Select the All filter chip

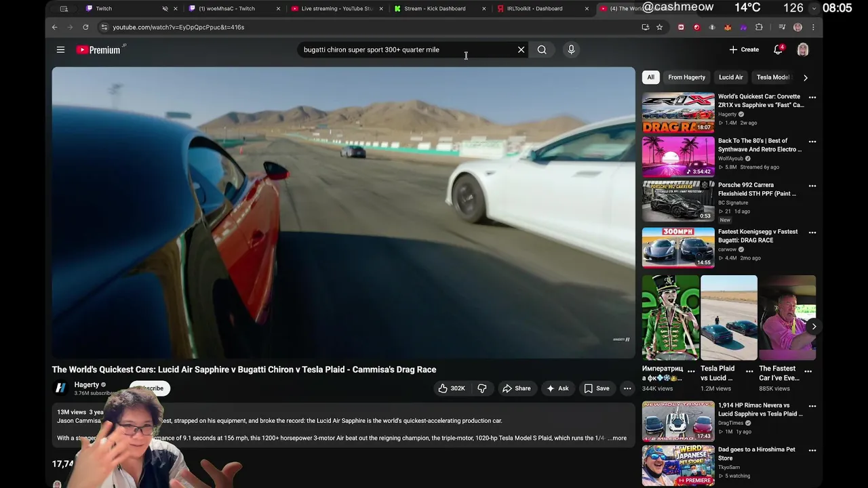(x=650, y=77)
